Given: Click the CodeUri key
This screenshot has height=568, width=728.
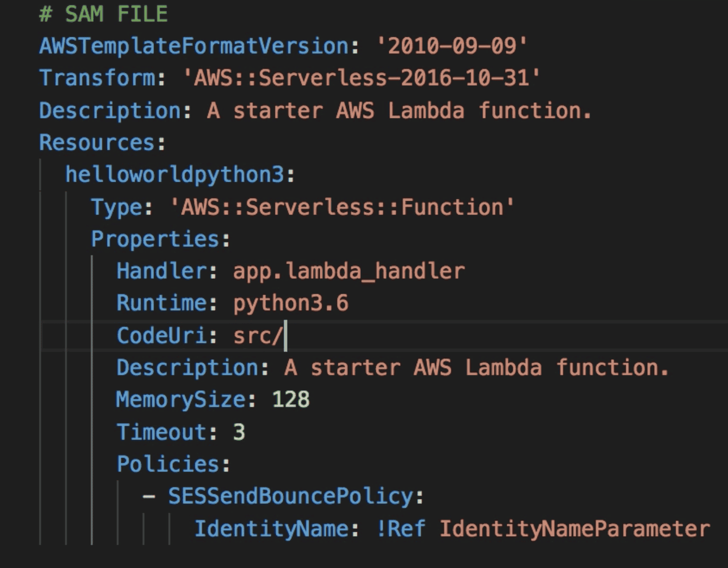Looking at the screenshot, I should tap(162, 335).
